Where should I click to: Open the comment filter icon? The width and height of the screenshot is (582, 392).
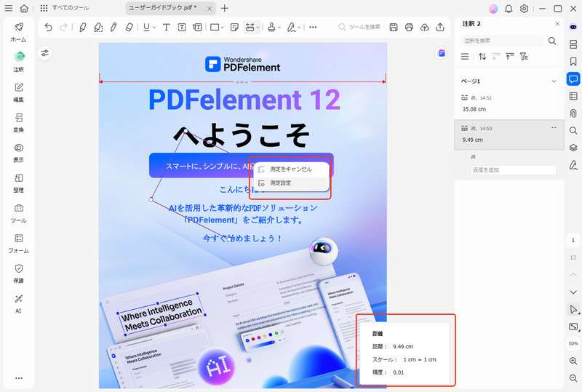[524, 57]
